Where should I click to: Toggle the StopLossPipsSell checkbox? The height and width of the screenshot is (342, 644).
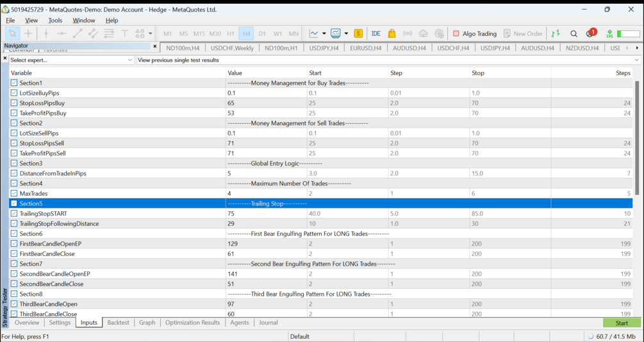click(x=14, y=143)
